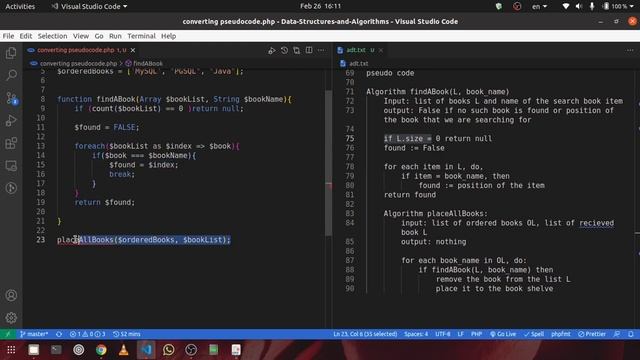Screen dimensions: 640x360
Task: Open the Search view in activity bar
Action: (11, 75)
